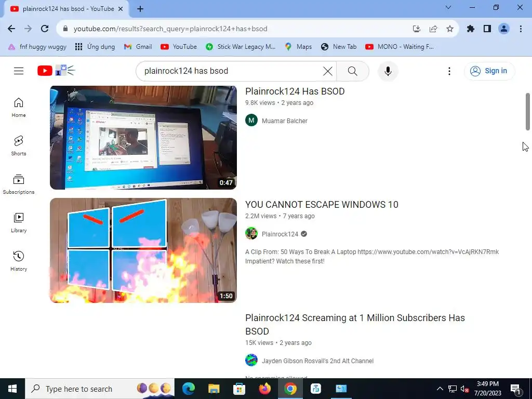Expand the tab search chevron
Viewport: 532px width, 399px height.
click(448, 7)
